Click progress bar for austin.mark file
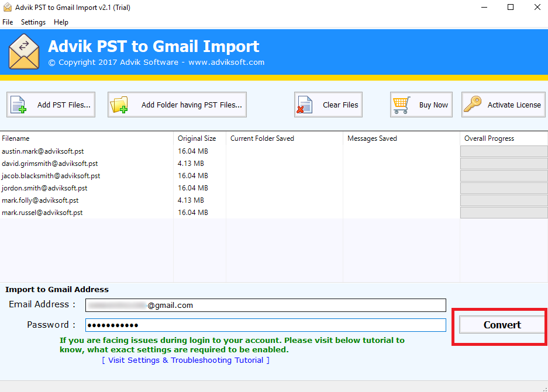Image resolution: width=548 pixels, height=392 pixels. (504, 151)
